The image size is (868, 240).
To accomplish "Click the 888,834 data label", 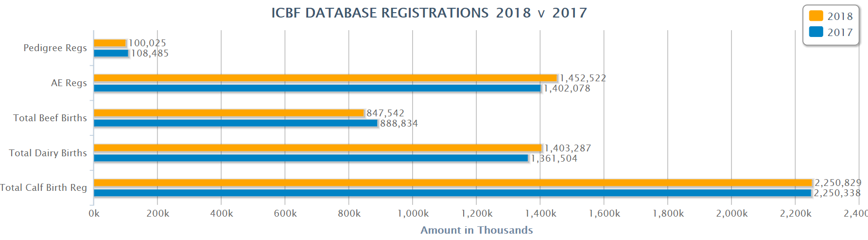I will [x=399, y=123].
